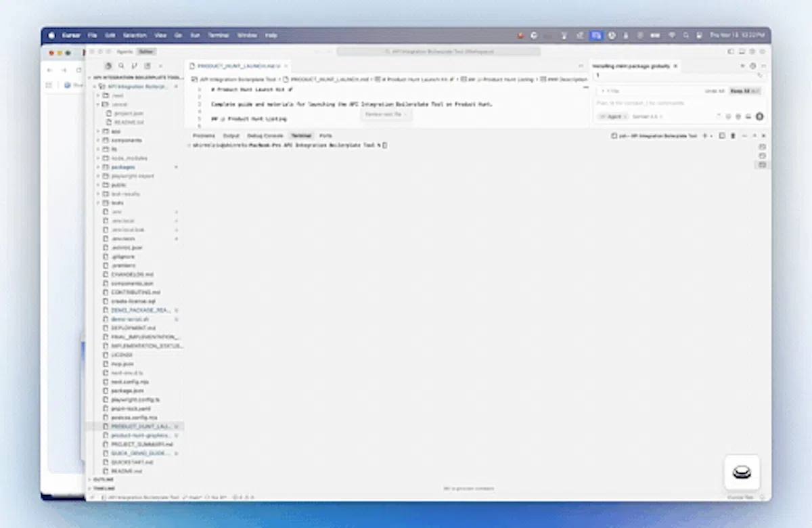Expand more sidebar views chevron
Image resolution: width=812 pixels, height=528 pixels.
pyautogui.click(x=160, y=66)
